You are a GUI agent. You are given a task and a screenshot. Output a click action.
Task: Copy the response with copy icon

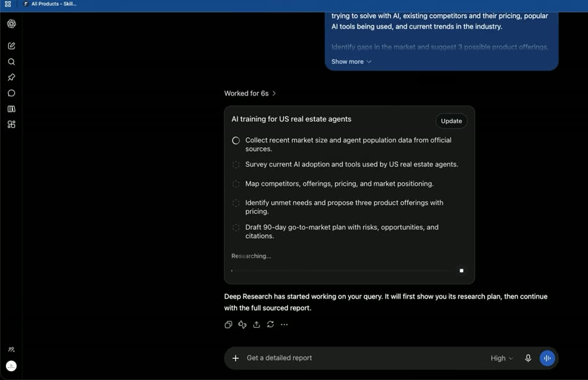pos(228,325)
